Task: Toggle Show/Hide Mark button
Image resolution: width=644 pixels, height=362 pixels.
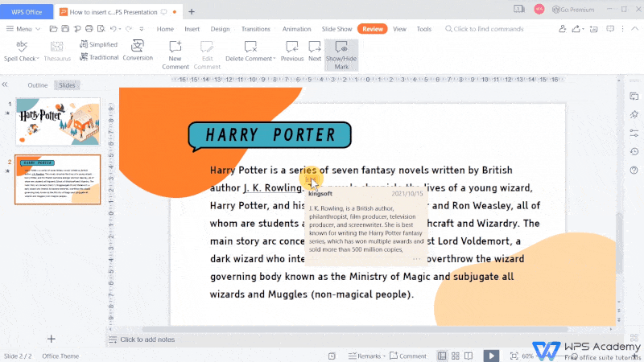Action: pyautogui.click(x=341, y=55)
